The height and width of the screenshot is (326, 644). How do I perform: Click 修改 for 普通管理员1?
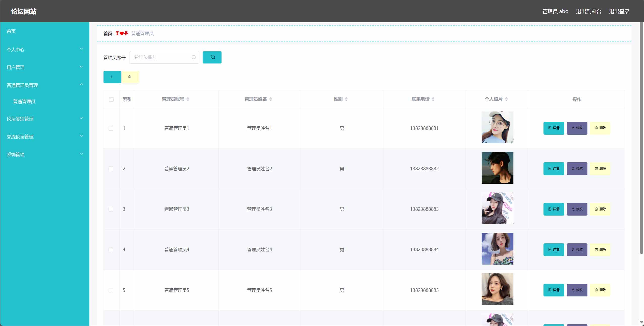point(577,128)
